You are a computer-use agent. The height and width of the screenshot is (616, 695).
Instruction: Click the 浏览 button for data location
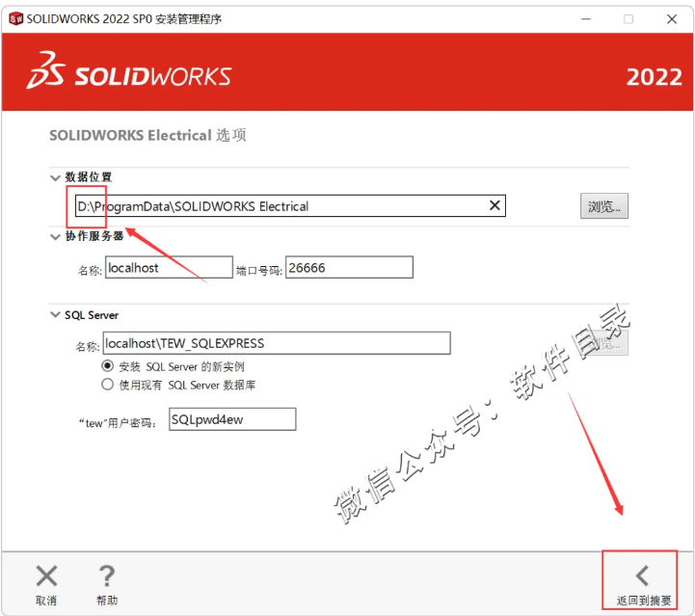point(604,206)
